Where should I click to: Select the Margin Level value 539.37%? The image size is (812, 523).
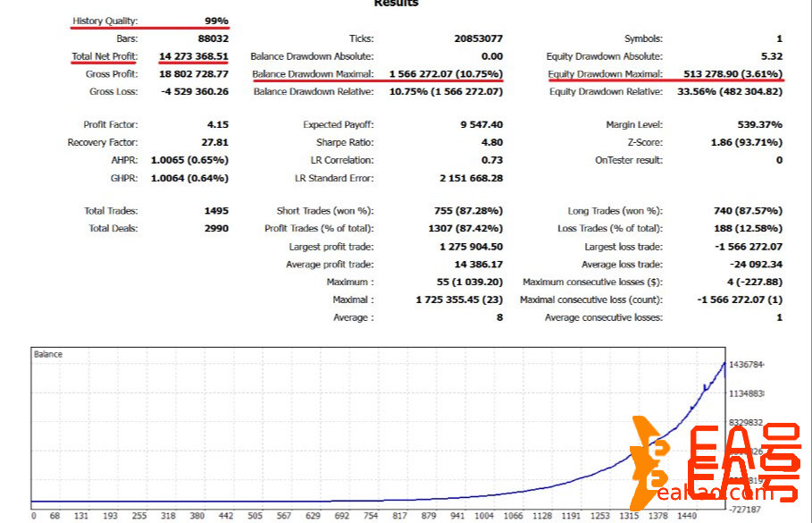click(757, 125)
